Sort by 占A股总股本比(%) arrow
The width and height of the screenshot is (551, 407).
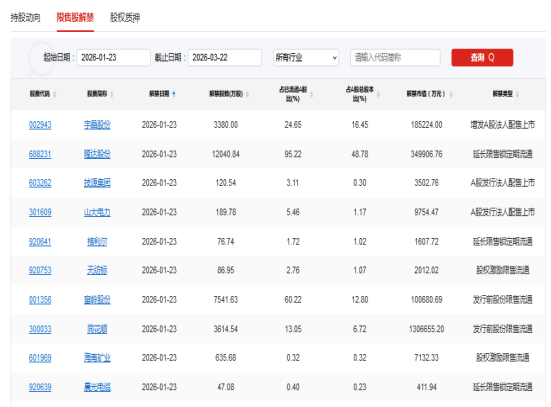[378, 94]
